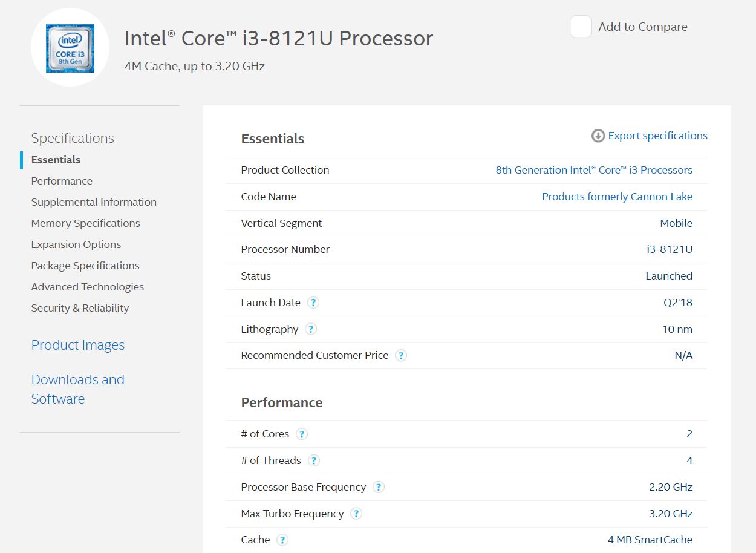Open the Lithography help question mark
The width and height of the screenshot is (756, 553).
tap(311, 329)
